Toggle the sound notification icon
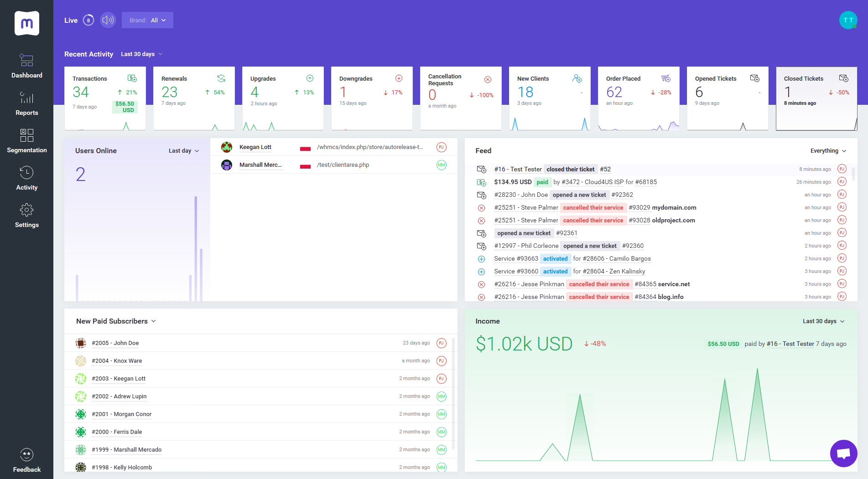Image resolution: width=868 pixels, height=479 pixels. tap(108, 20)
